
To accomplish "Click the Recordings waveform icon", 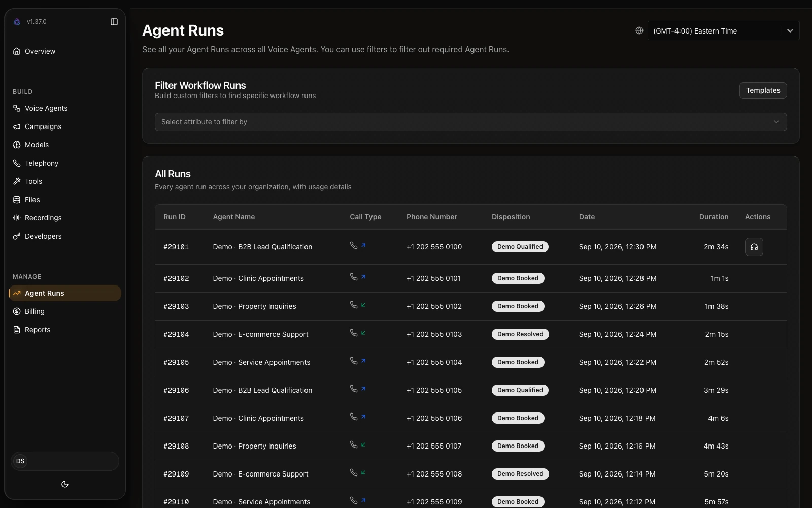I will pos(17,218).
